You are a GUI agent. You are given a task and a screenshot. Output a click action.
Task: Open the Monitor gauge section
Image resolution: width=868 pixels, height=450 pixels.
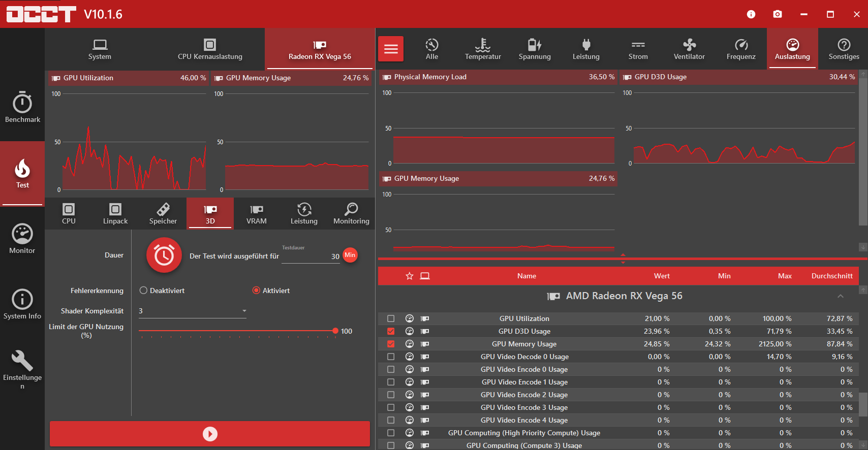pos(22,239)
